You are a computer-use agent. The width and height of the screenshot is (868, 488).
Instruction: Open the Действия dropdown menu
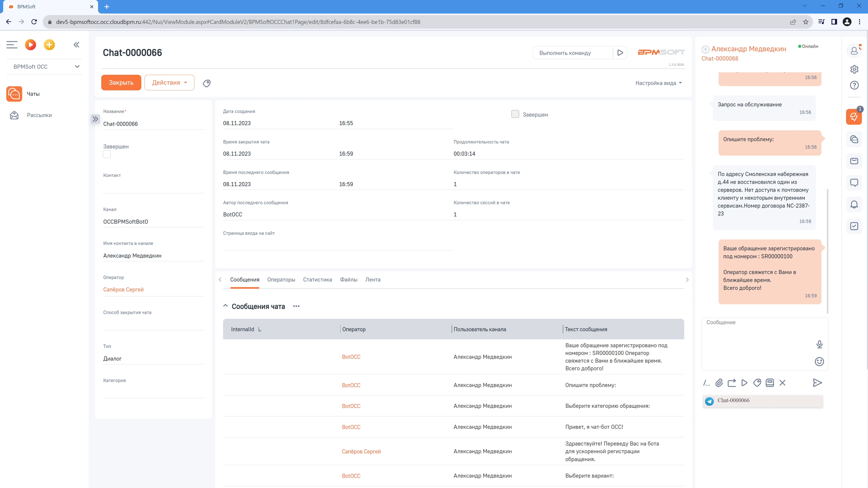(x=169, y=83)
